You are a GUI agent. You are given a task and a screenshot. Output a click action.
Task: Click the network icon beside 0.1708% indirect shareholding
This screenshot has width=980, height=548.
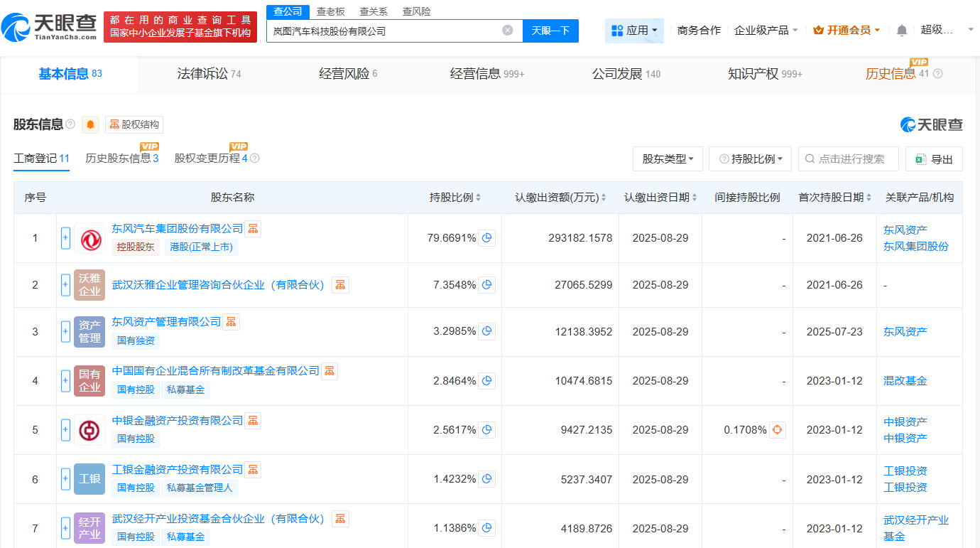[x=778, y=430]
